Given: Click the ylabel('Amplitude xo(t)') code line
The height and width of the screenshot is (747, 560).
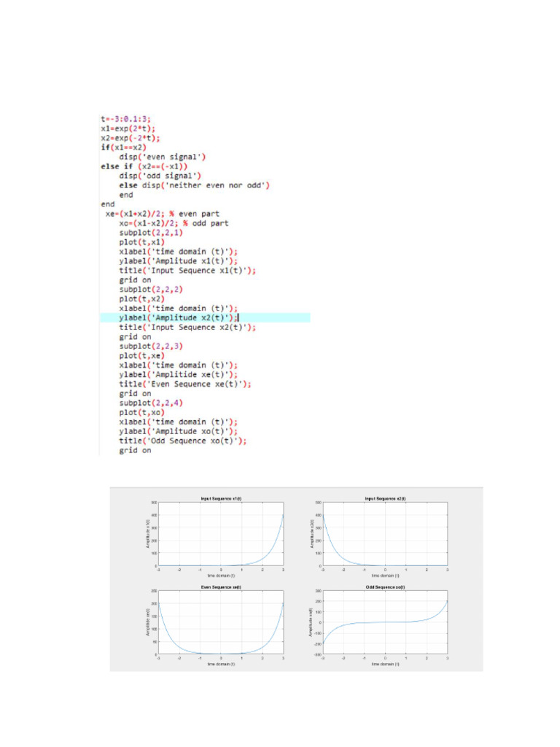Looking at the screenshot, I should point(178,432).
